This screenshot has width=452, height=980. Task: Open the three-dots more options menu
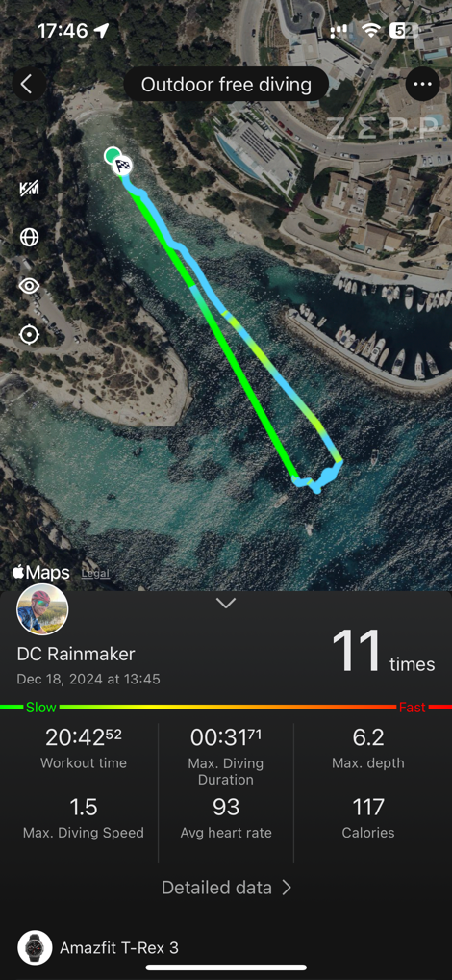click(x=422, y=85)
